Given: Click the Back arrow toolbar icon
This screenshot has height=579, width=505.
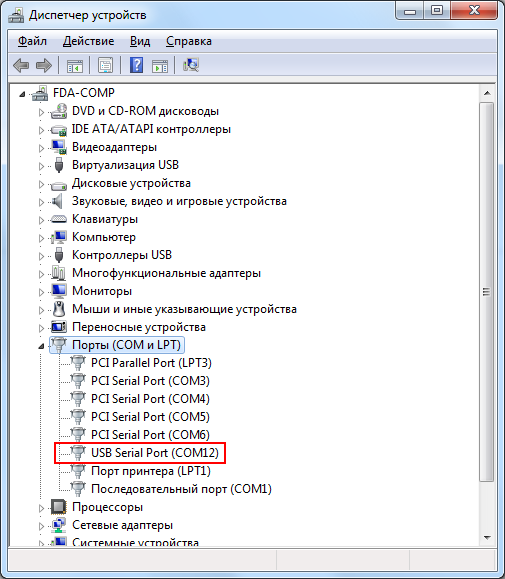Looking at the screenshot, I should click(21, 65).
